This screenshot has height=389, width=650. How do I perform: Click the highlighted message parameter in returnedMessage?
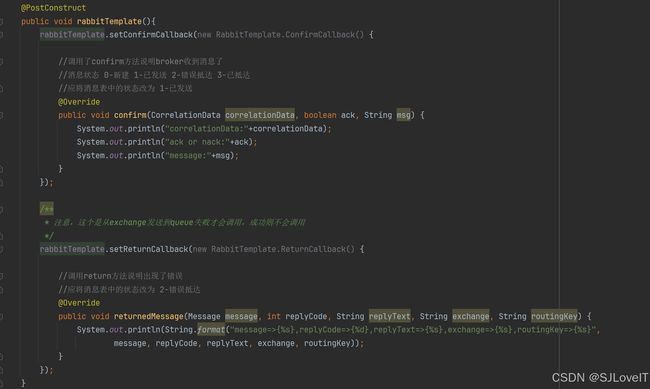(x=241, y=316)
